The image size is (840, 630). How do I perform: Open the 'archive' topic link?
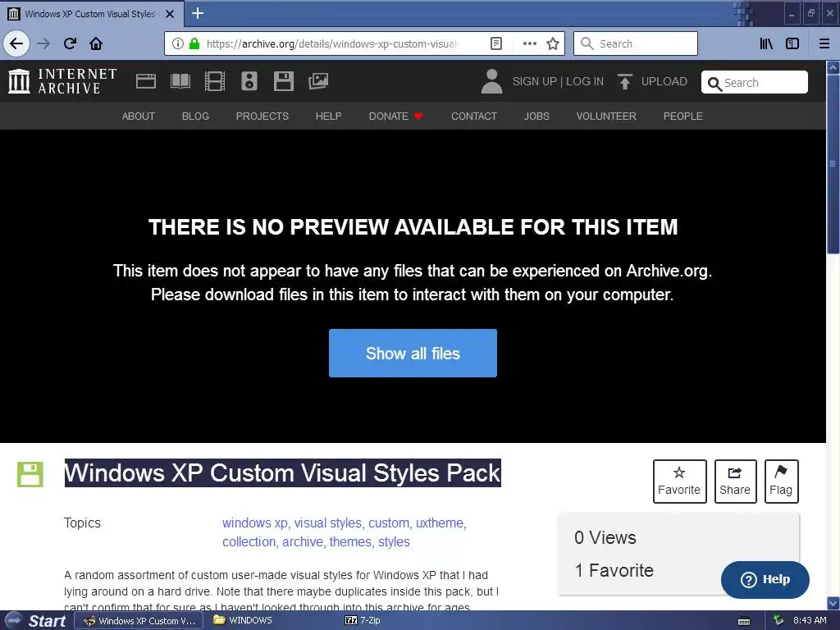[x=303, y=542]
